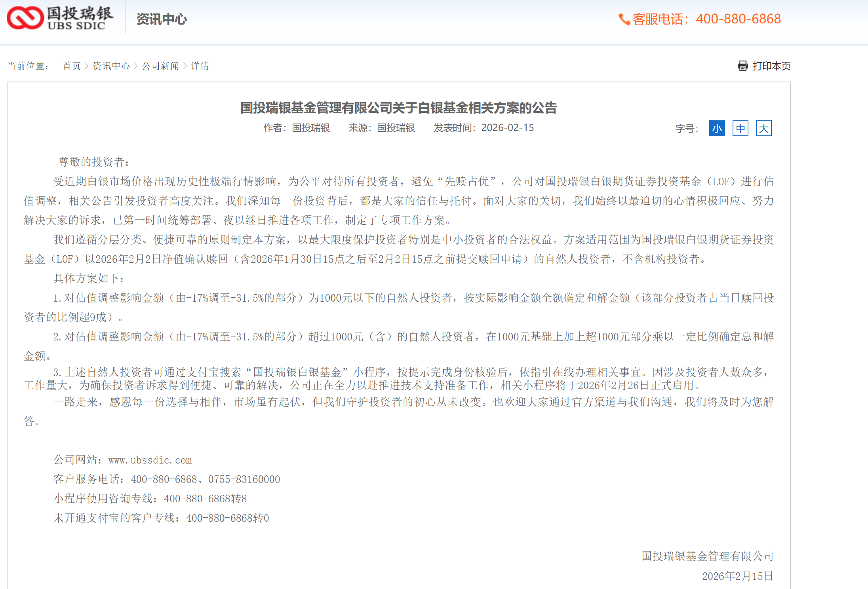The height and width of the screenshot is (589, 868).
Task: Click chevron after 首页 in breadcrumb
Action: 87,66
